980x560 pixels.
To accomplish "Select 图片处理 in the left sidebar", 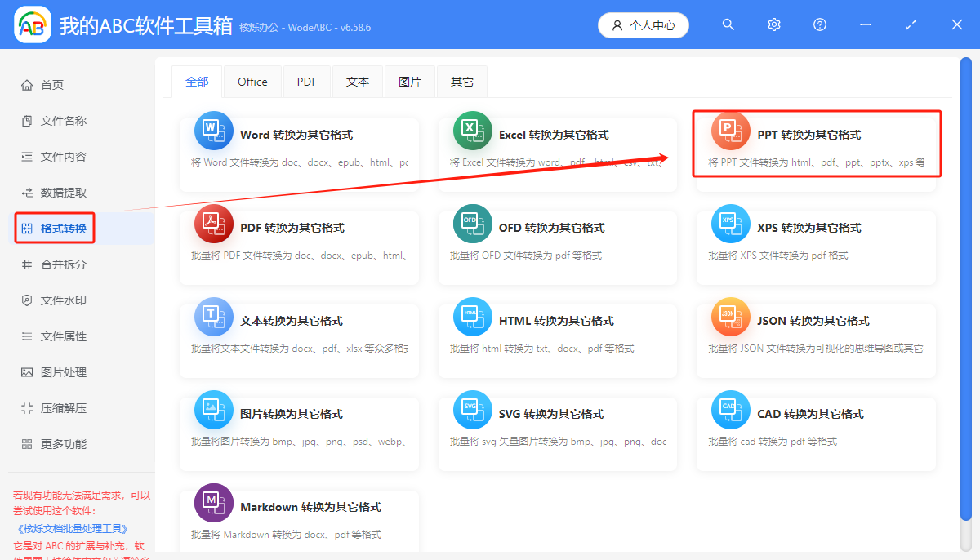I will tap(54, 371).
